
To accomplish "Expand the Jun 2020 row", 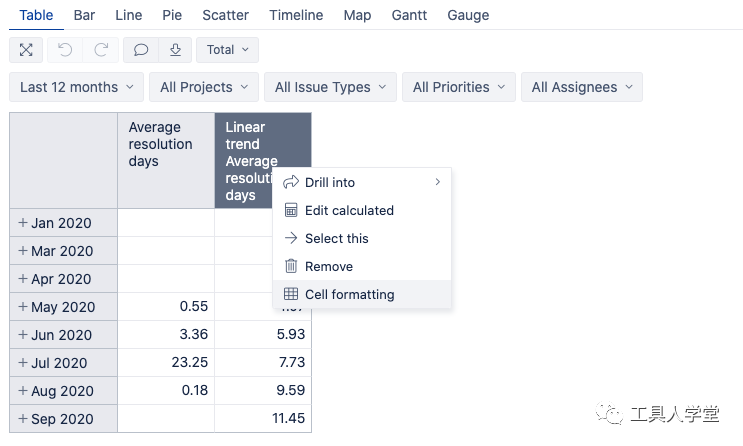I will pyautogui.click(x=22, y=335).
